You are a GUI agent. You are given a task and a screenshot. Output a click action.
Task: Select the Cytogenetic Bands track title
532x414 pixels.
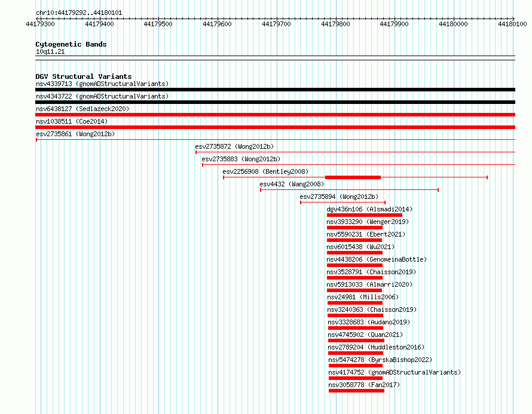pyautogui.click(x=71, y=44)
